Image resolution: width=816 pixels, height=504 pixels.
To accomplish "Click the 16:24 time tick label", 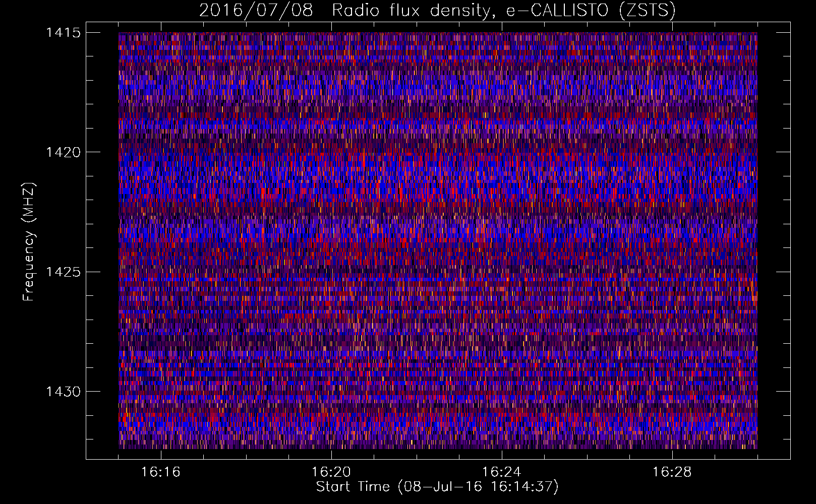I will 502,472.
